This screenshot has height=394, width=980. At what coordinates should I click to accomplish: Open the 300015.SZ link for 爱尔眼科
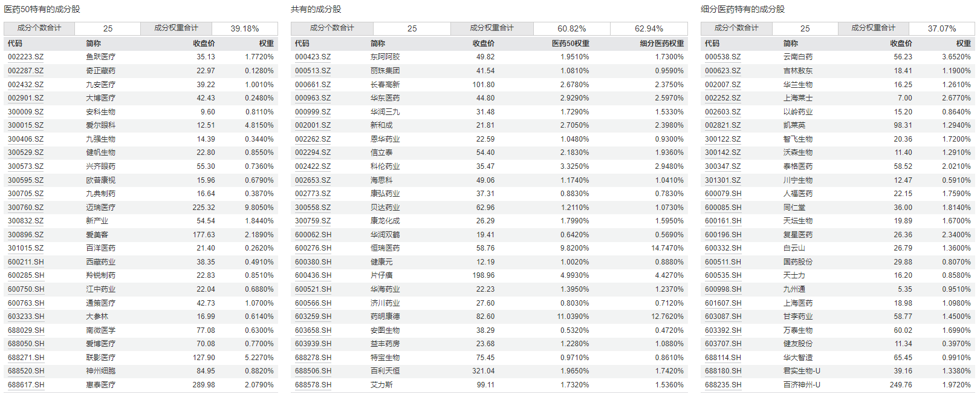[25, 125]
